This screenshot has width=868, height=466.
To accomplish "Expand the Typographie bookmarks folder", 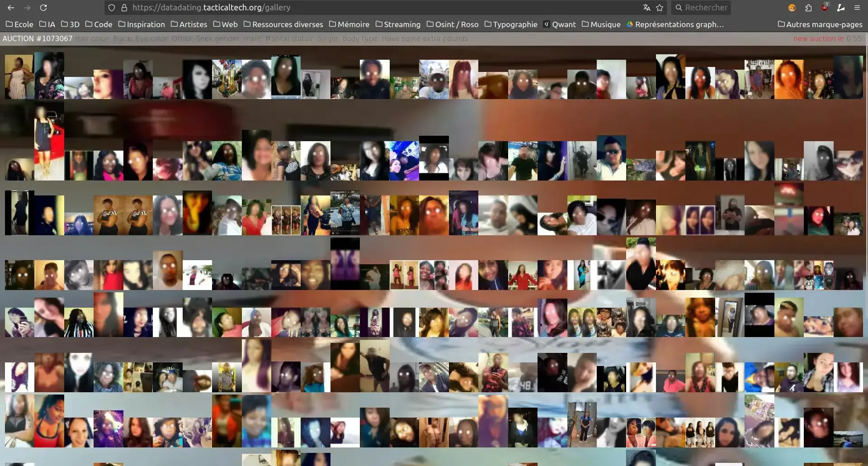I will click(x=511, y=24).
